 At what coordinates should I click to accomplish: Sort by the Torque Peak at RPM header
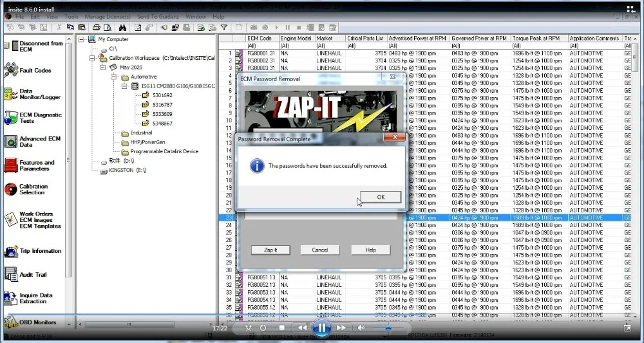pos(539,38)
